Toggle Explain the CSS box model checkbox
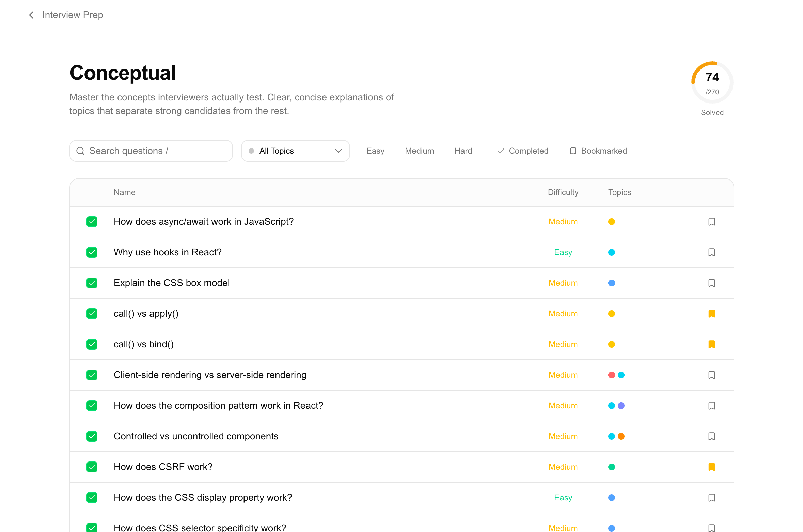803x532 pixels. 92,283
